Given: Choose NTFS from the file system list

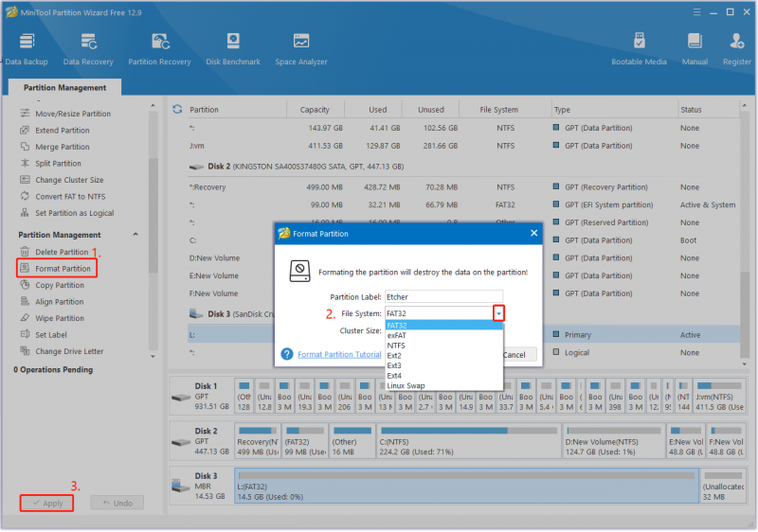Looking at the screenshot, I should 396,346.
